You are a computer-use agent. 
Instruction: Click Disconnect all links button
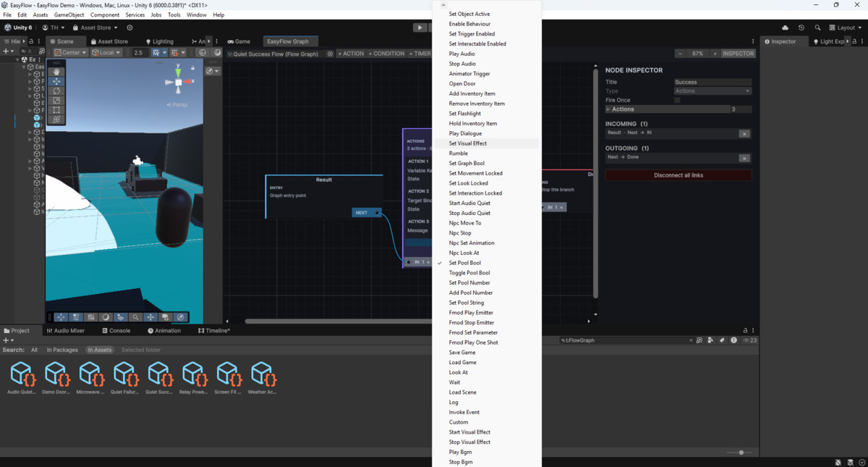[678, 175]
